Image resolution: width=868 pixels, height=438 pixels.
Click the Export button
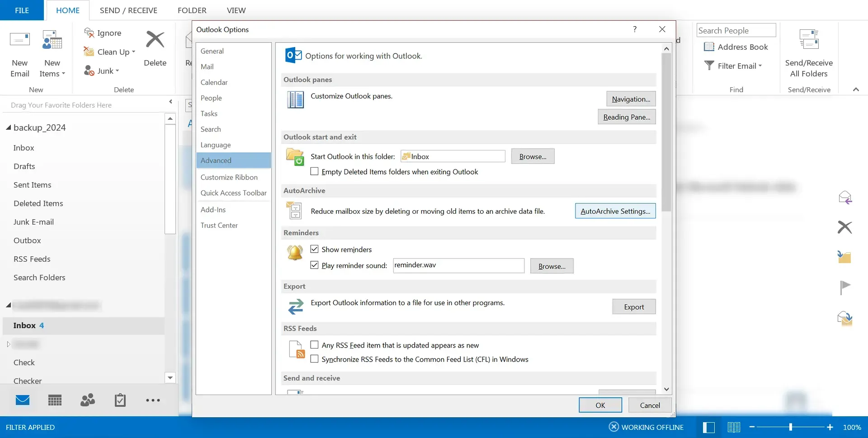[x=634, y=307]
